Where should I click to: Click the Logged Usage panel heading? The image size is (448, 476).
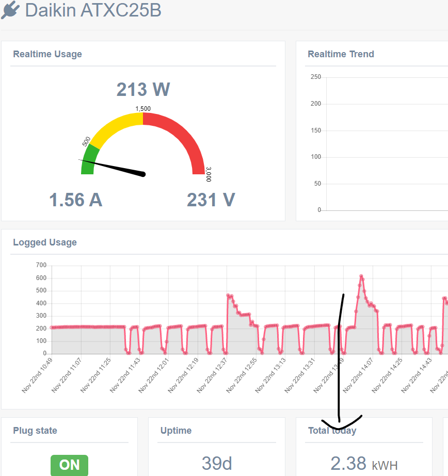[45, 242]
